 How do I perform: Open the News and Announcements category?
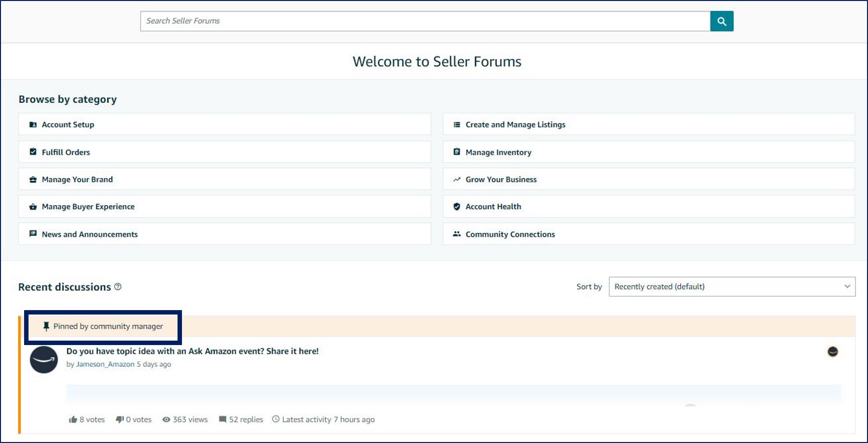[x=225, y=234]
